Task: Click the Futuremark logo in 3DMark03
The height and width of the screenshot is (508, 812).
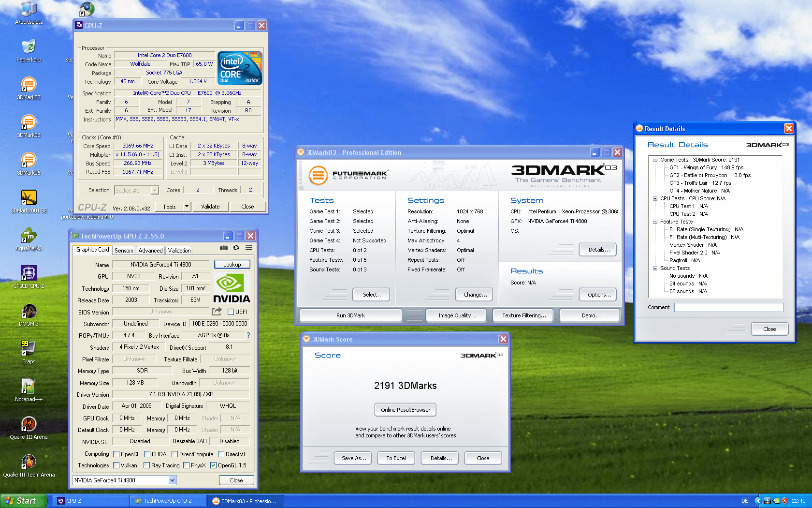Action: 348,175
